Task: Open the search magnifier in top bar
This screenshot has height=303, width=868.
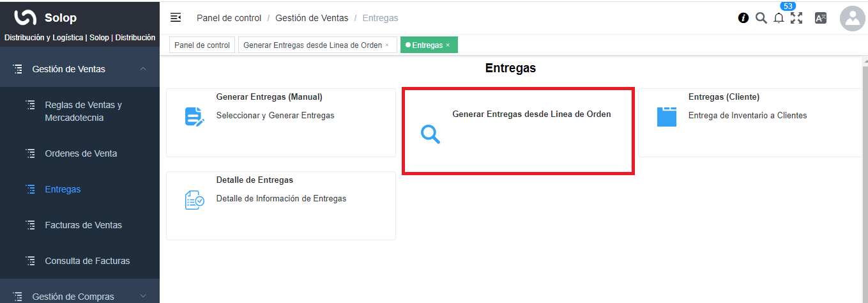Action: [761, 18]
